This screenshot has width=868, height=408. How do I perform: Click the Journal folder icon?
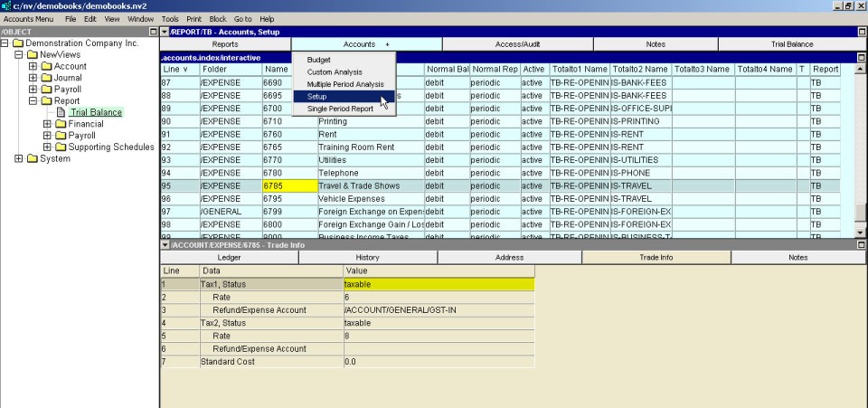pyautogui.click(x=46, y=78)
